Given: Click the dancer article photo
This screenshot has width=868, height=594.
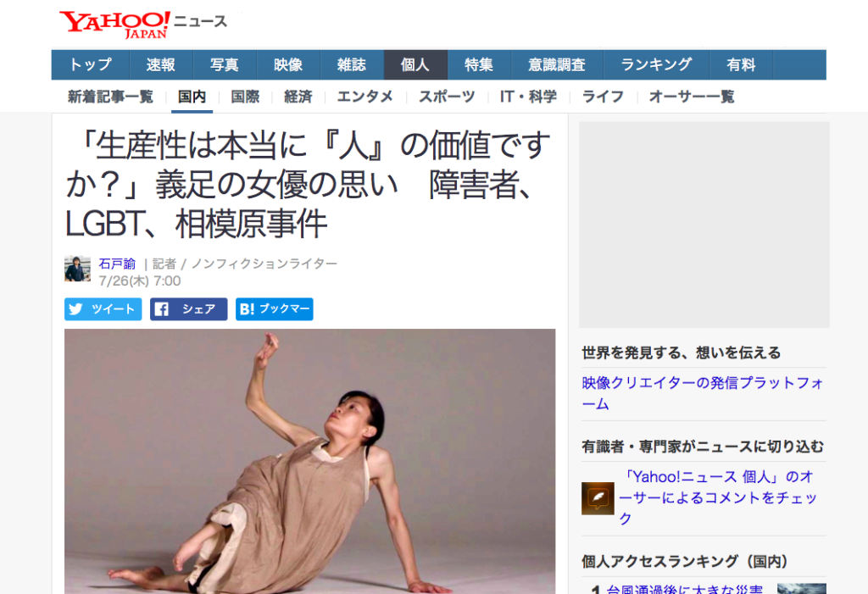Looking at the screenshot, I should pyautogui.click(x=309, y=461).
